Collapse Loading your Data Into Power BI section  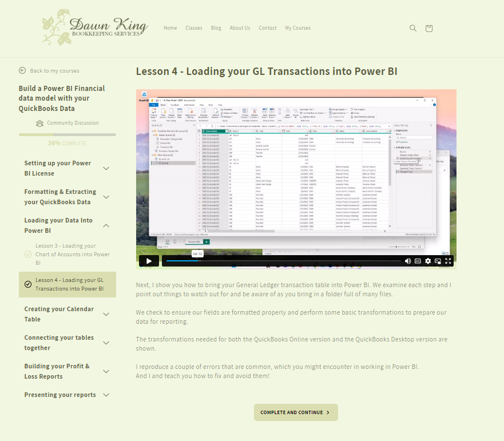point(106,225)
